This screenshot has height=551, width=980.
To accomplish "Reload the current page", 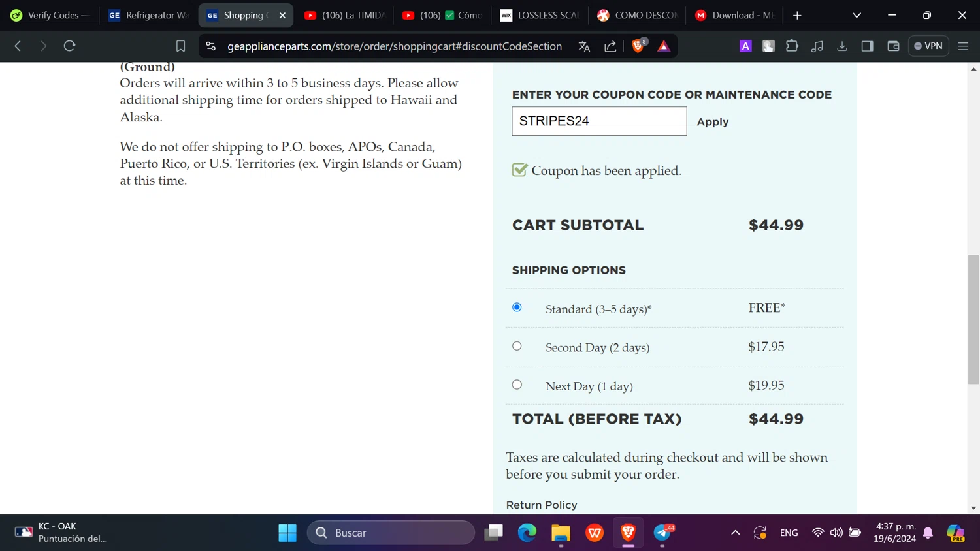I will point(69,46).
